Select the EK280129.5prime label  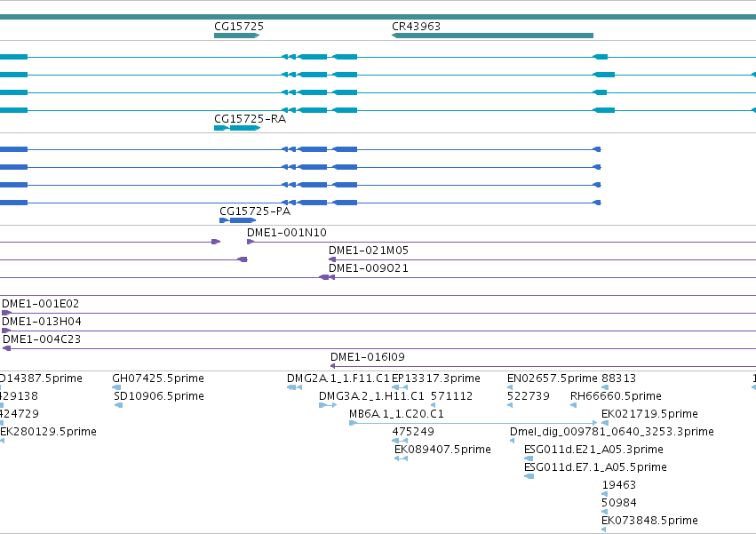pos(48,432)
